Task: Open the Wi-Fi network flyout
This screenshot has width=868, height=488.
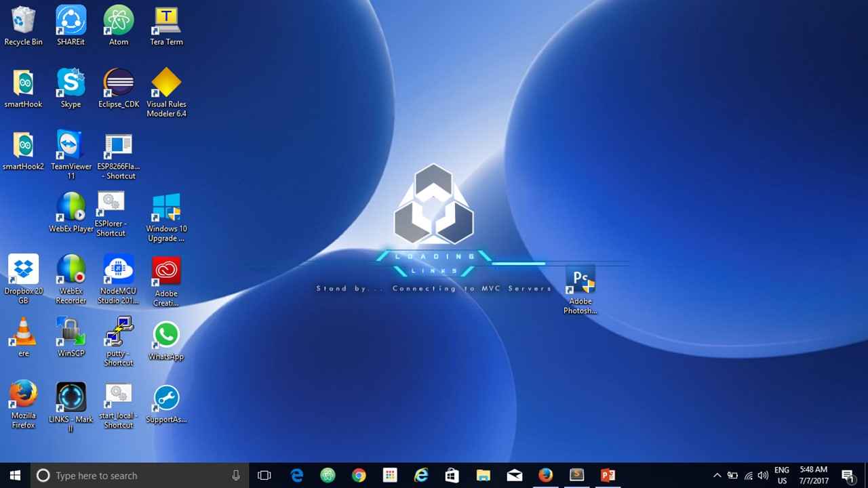Action: coord(748,475)
